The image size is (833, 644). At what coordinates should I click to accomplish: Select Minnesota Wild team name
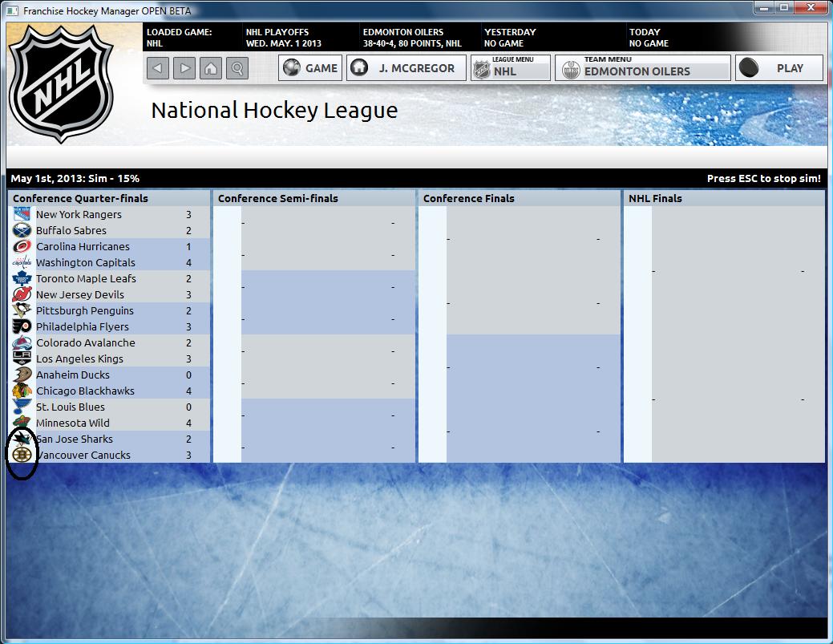[x=72, y=423]
